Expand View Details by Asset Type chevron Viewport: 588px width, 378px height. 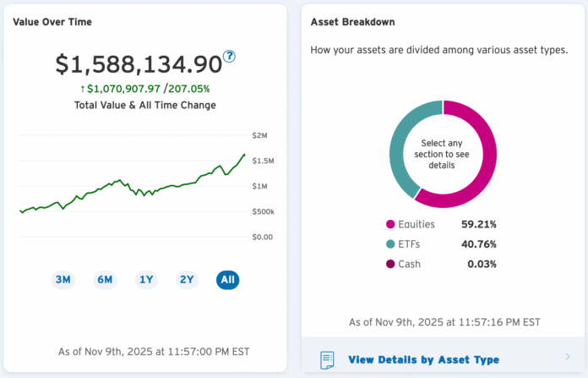(x=567, y=359)
